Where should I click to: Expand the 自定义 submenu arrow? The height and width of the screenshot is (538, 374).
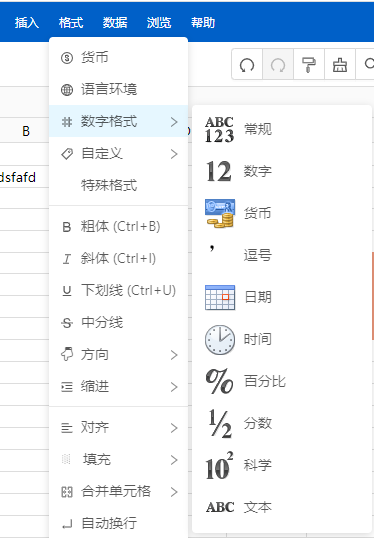[x=174, y=154]
